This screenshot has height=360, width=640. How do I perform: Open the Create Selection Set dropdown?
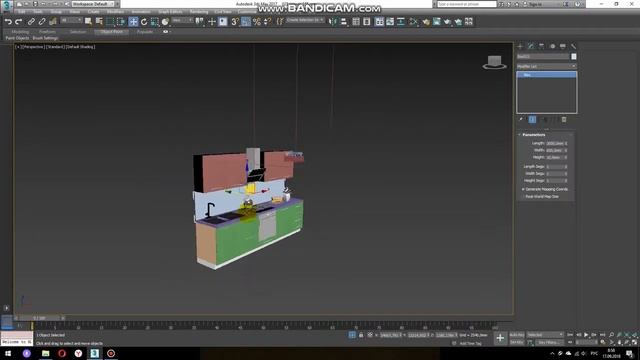pos(305,20)
